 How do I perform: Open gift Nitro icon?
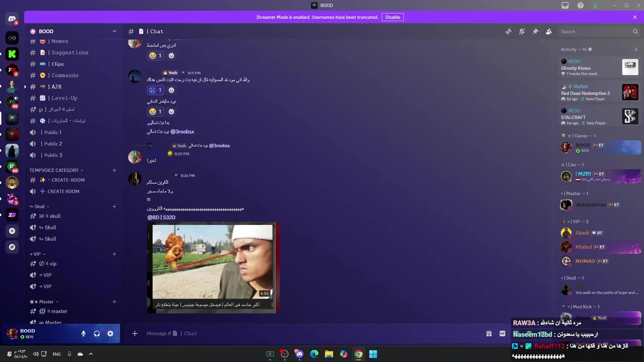tap(489, 333)
